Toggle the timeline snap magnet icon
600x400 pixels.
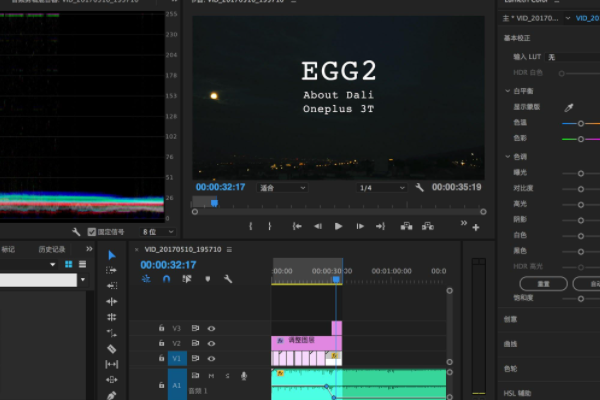click(x=166, y=279)
